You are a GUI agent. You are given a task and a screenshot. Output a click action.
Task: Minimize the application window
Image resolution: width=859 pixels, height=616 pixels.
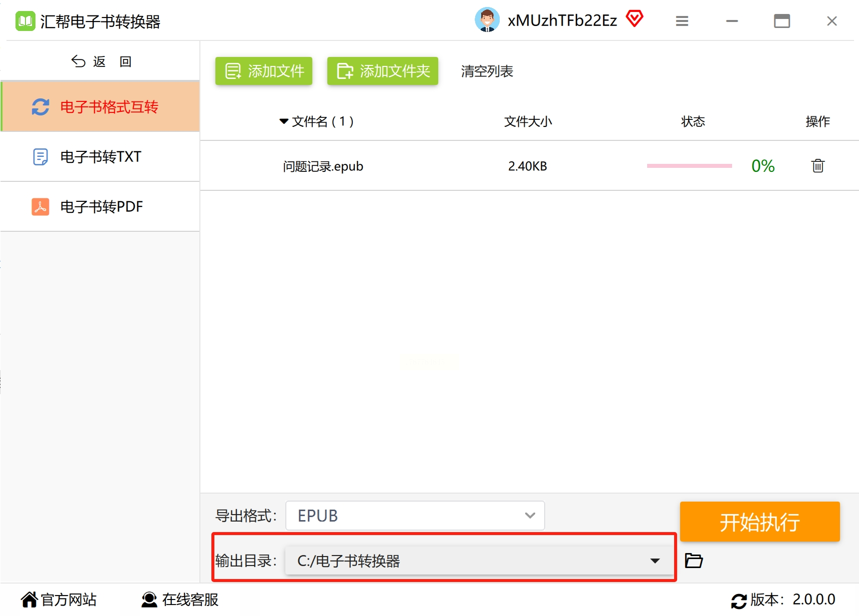[732, 21]
